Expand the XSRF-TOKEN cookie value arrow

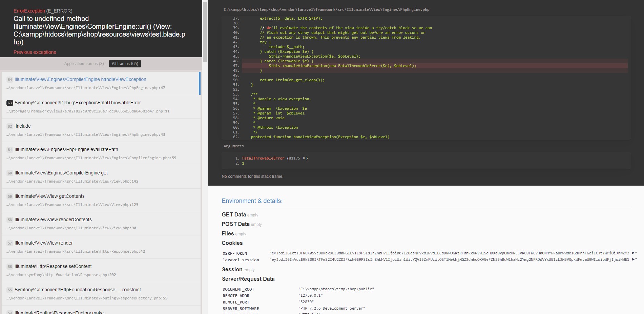coord(633,253)
